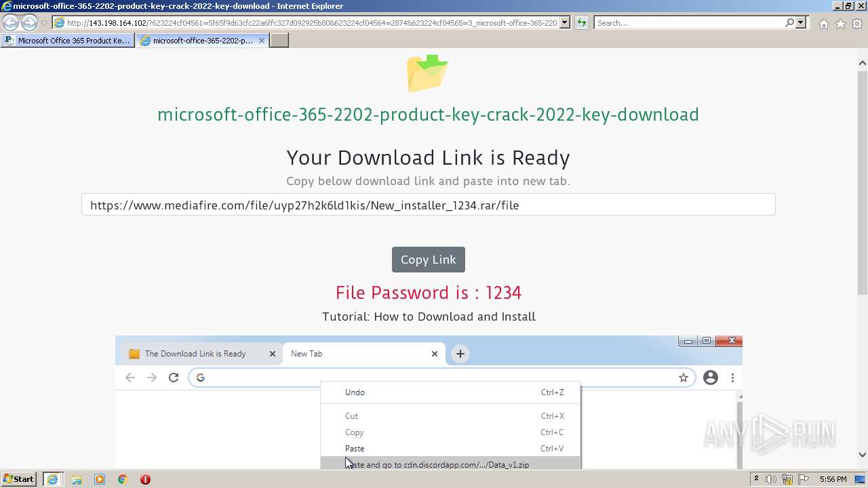Click the tutorial browser forward arrow

[152, 378]
